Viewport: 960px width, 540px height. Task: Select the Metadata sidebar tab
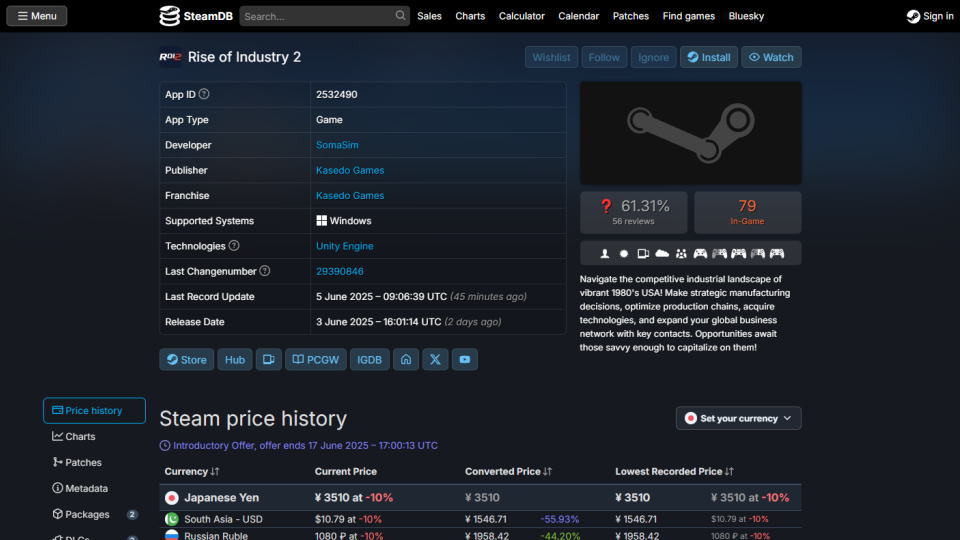[x=94, y=488]
